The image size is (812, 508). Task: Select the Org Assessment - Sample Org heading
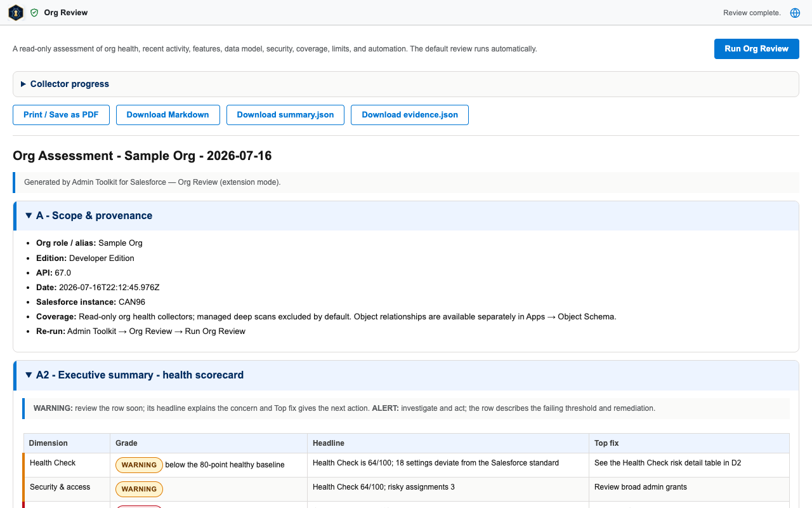pyautogui.click(x=142, y=156)
